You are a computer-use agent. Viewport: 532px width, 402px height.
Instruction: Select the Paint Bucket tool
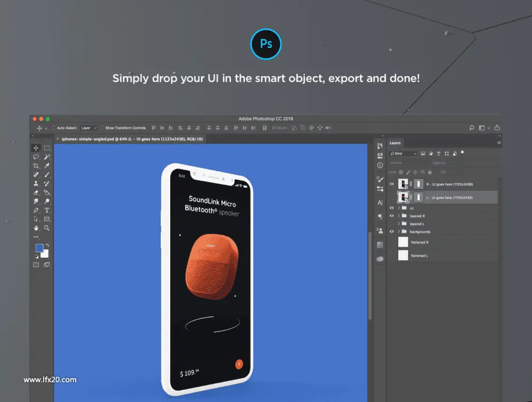pos(47,192)
